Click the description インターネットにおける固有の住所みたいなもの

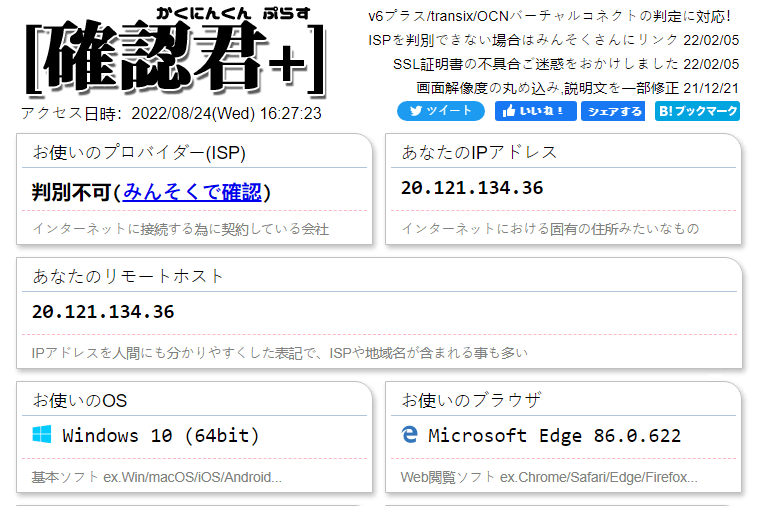click(550, 229)
